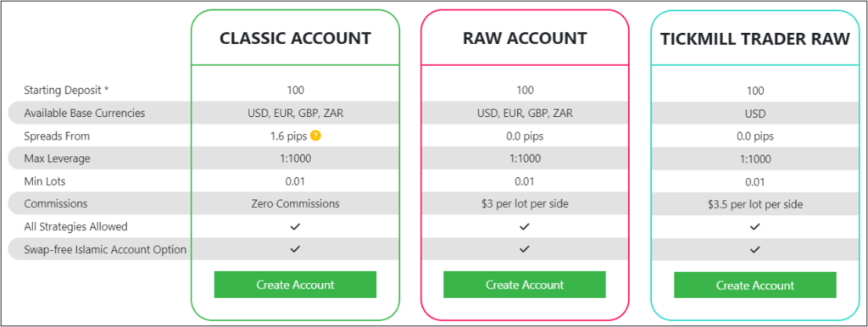The width and height of the screenshot is (868, 327).
Task: Create a Raw Account
Action: click(525, 285)
